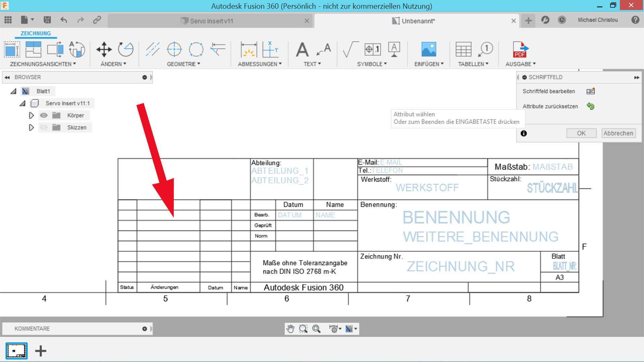This screenshot has height=362, width=644.
Task: Click the Center Mark geometry icon
Action: coord(174,50)
